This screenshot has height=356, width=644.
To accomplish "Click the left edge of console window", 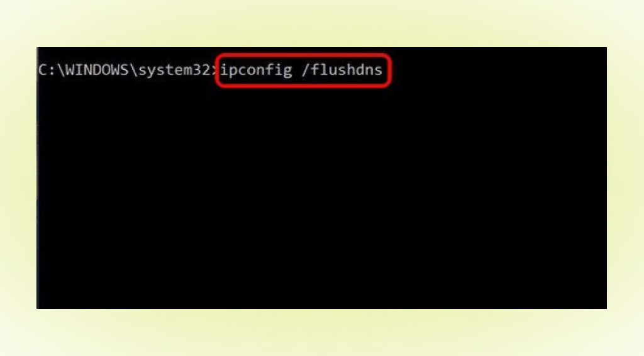I will click(x=37, y=178).
